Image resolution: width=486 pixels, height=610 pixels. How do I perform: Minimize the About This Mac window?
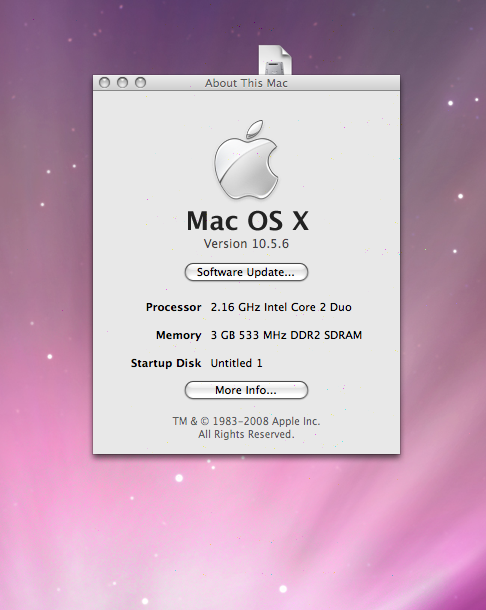[122, 82]
